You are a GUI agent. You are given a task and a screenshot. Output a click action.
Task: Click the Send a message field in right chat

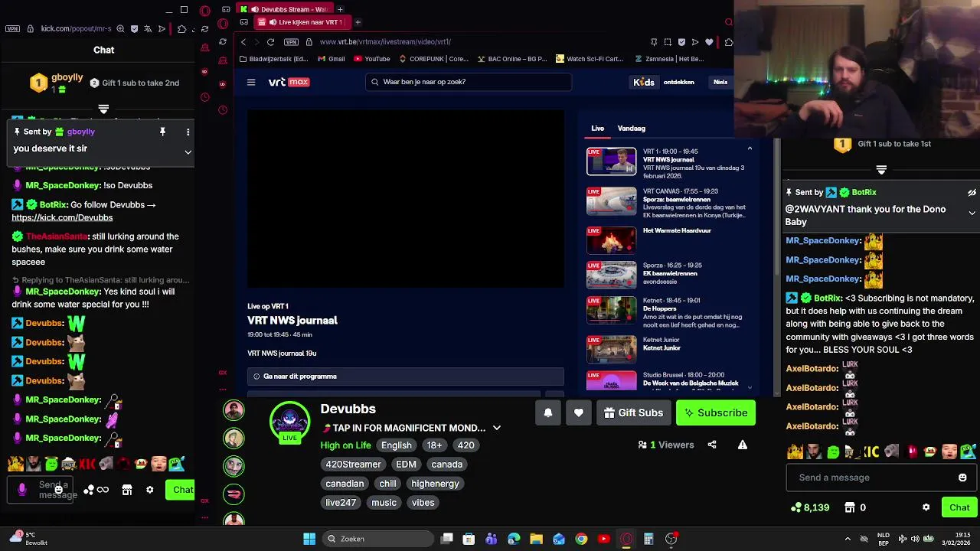[880, 478]
